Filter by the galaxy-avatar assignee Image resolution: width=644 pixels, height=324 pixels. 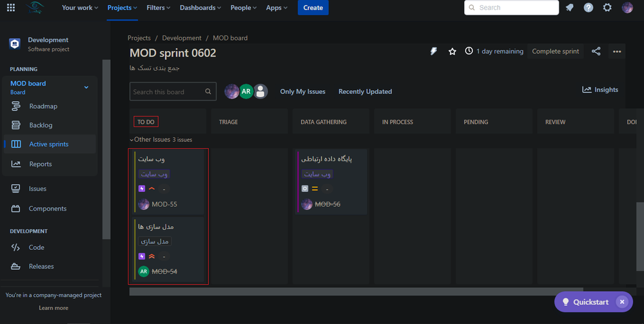[231, 91]
